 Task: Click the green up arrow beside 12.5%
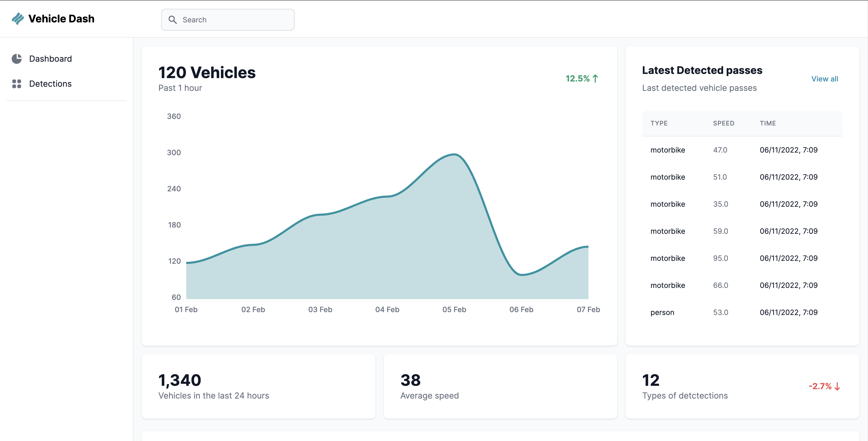click(596, 78)
